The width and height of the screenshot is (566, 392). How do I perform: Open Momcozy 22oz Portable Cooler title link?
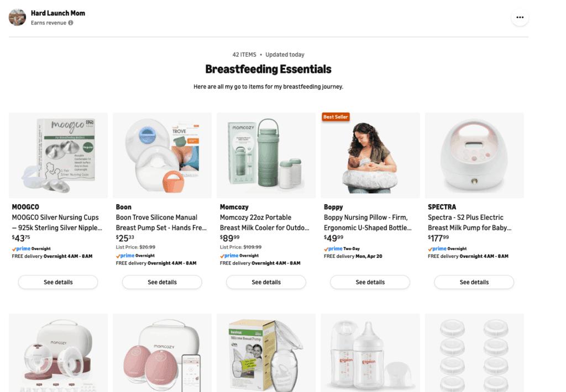click(265, 223)
